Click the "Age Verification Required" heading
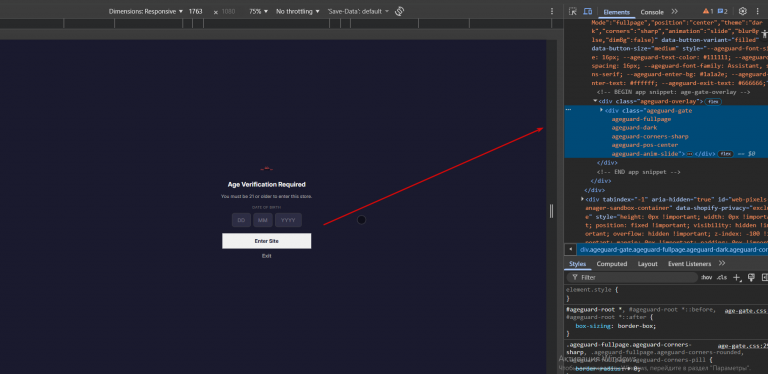This screenshot has height=374, width=768. tap(266, 185)
